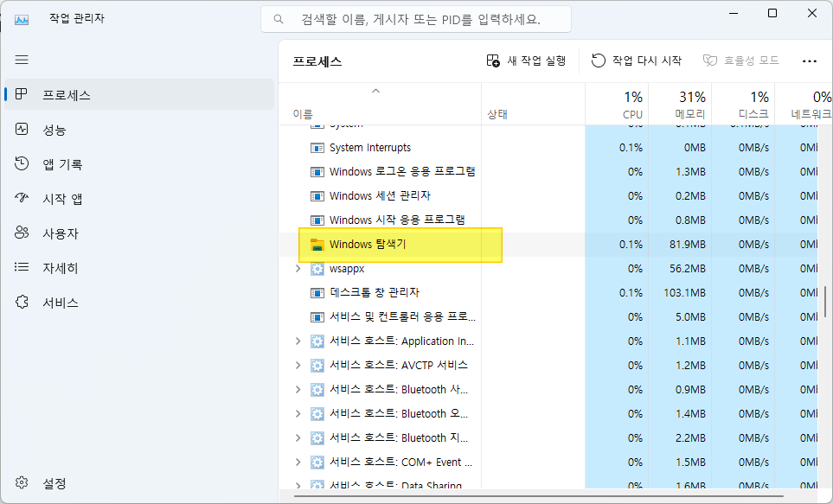
Task: Click the 56.2MB memory value
Action: pyautogui.click(x=688, y=269)
